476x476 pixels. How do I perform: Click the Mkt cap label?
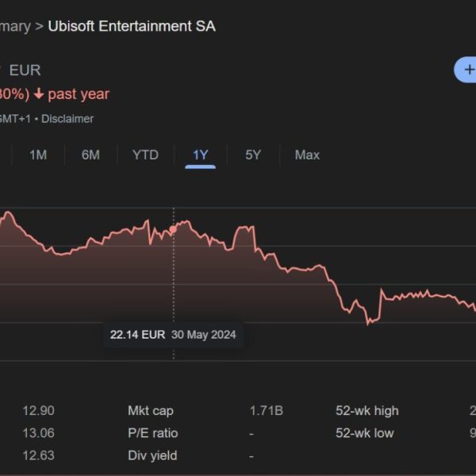click(151, 411)
